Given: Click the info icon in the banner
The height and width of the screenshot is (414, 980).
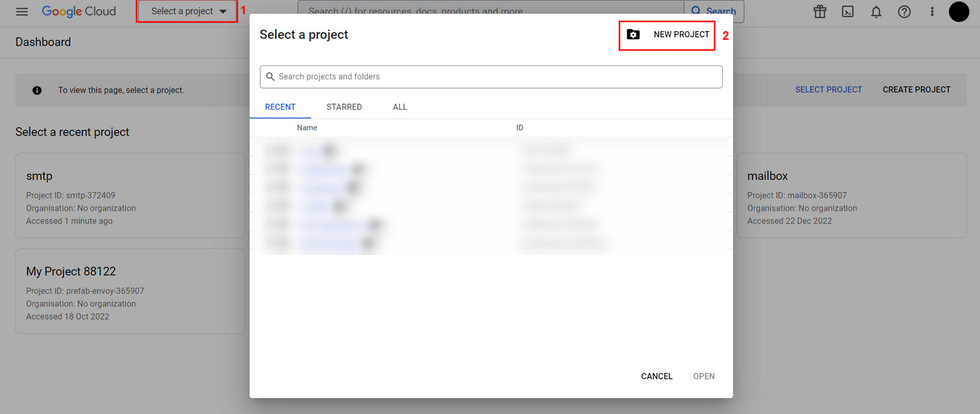Looking at the screenshot, I should (x=37, y=90).
